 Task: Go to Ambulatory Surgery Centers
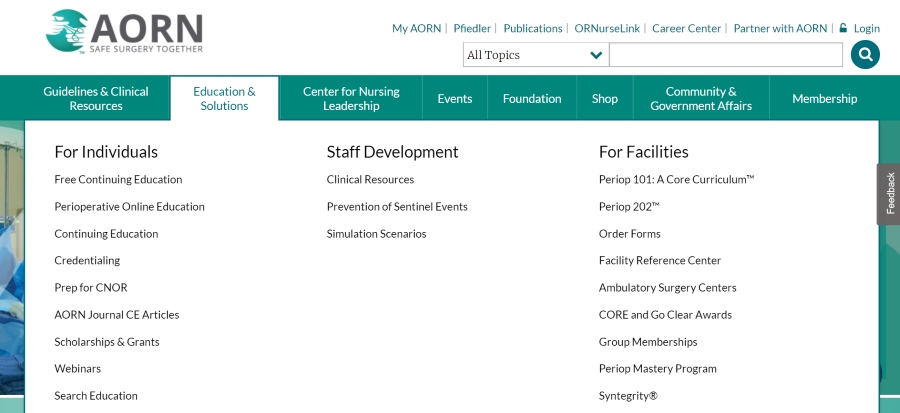(x=668, y=287)
